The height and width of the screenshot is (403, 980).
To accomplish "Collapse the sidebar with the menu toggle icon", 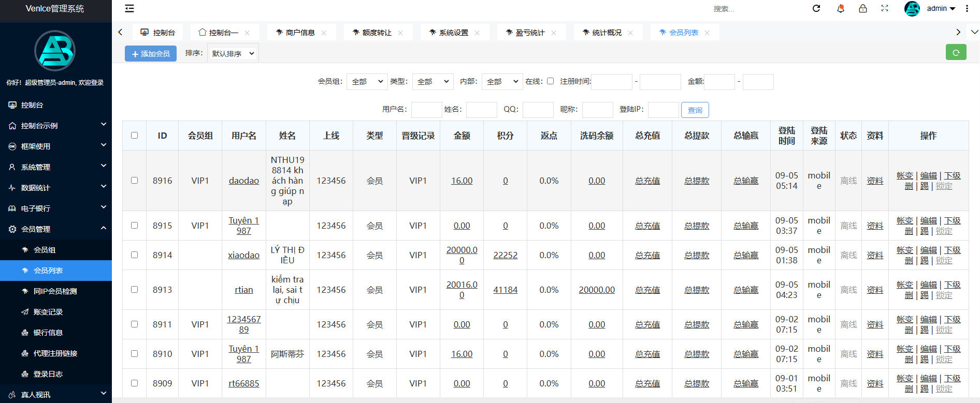I will [129, 8].
